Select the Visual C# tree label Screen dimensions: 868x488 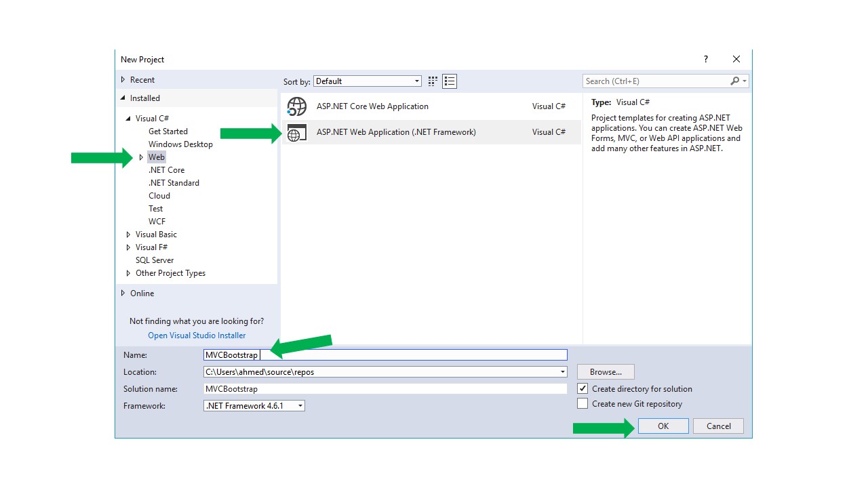(152, 119)
